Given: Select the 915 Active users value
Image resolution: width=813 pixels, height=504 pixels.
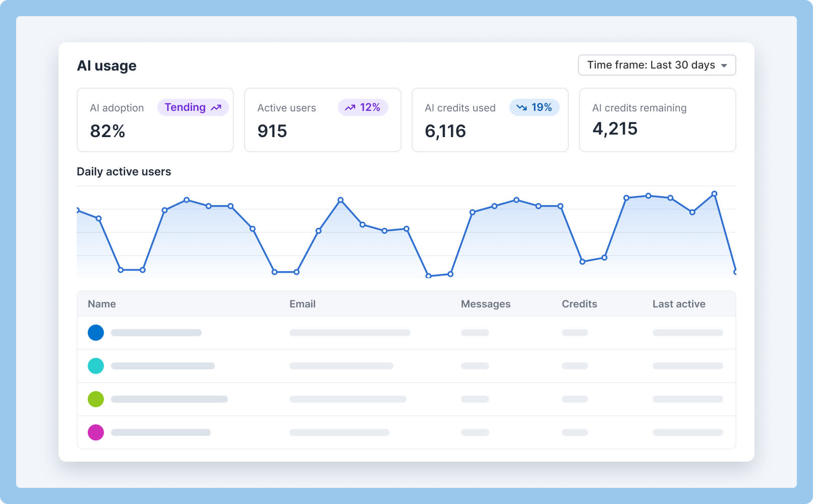Looking at the screenshot, I should 272,131.
